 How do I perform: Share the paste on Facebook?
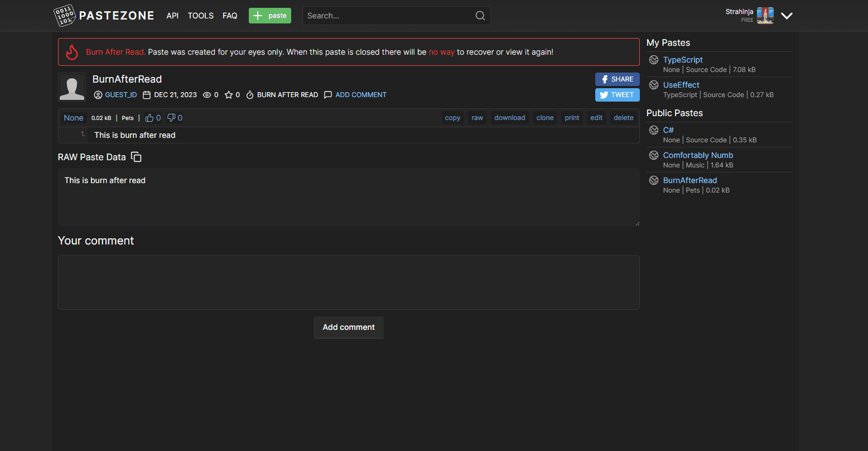click(x=618, y=79)
